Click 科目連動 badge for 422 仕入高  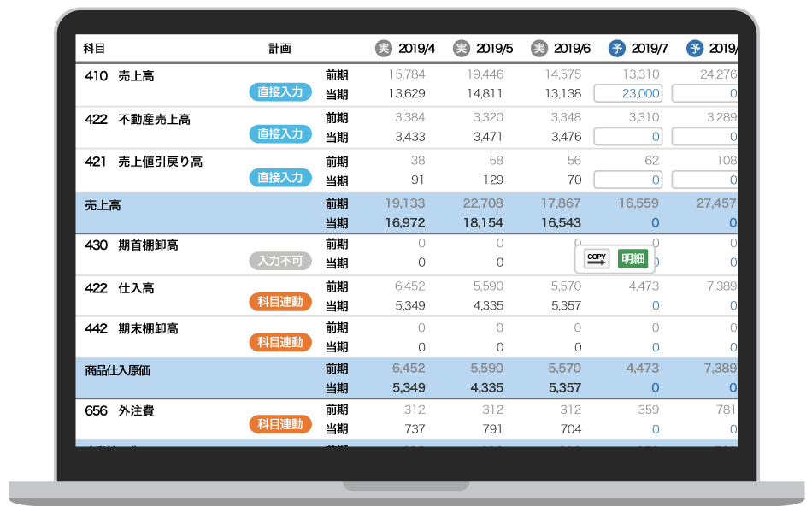280,302
